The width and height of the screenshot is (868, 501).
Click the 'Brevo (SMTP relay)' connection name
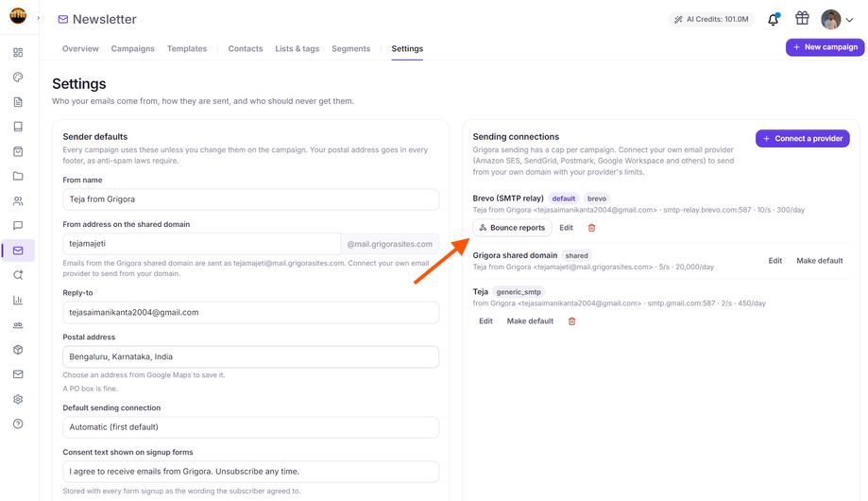[508, 199]
